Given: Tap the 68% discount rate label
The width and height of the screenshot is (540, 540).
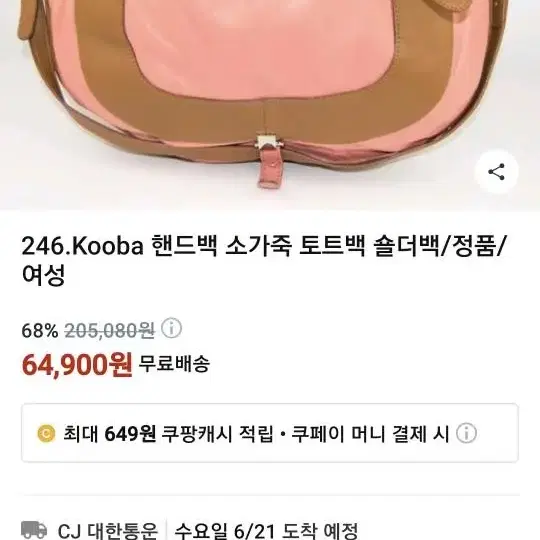Looking at the screenshot, I should [40, 331].
